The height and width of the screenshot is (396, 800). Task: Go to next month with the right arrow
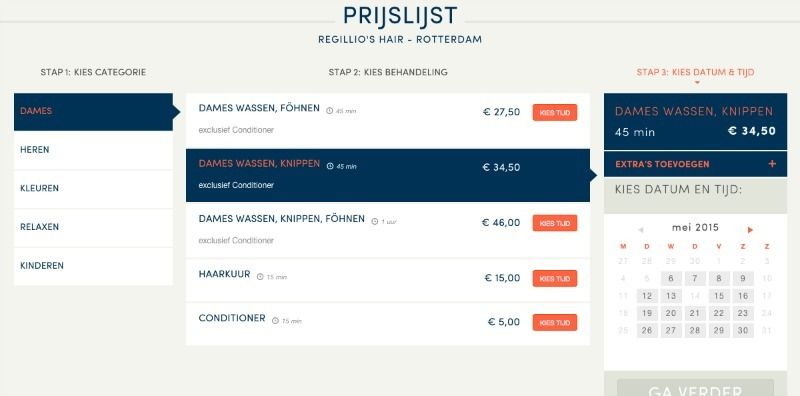[x=750, y=230]
